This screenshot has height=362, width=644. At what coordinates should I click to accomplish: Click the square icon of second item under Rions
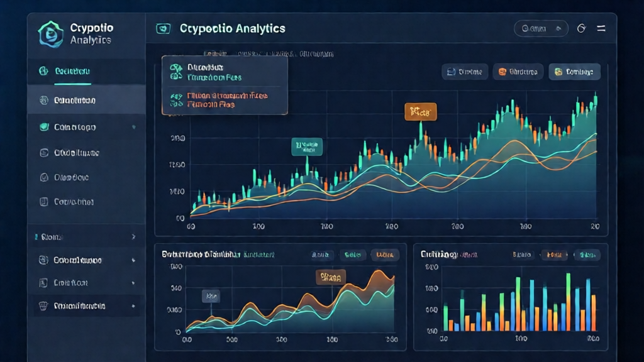click(x=43, y=283)
